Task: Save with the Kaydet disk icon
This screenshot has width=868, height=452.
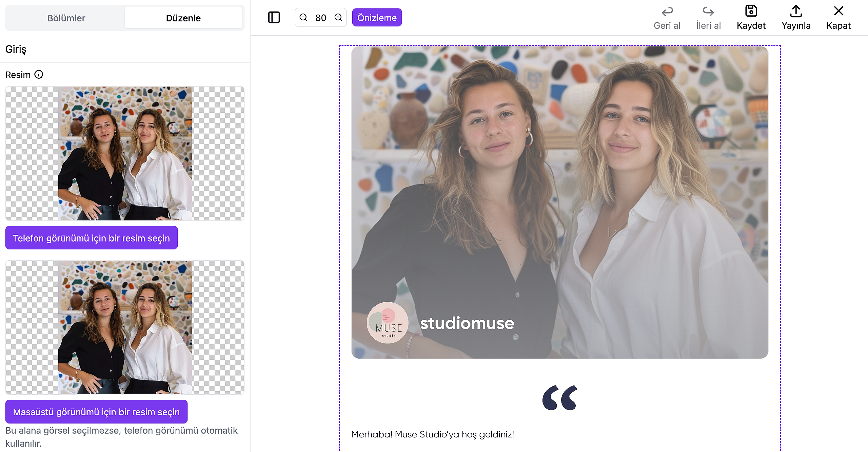Action: pyautogui.click(x=751, y=11)
